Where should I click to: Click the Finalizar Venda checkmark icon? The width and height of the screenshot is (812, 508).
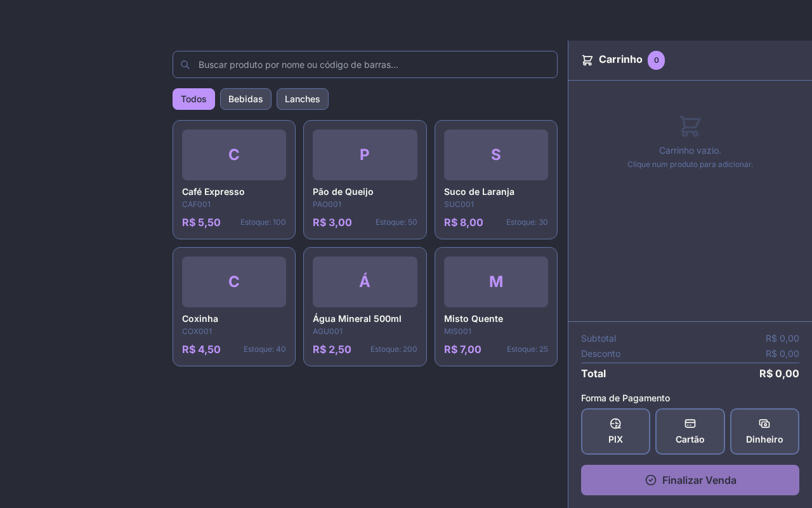[x=651, y=480]
